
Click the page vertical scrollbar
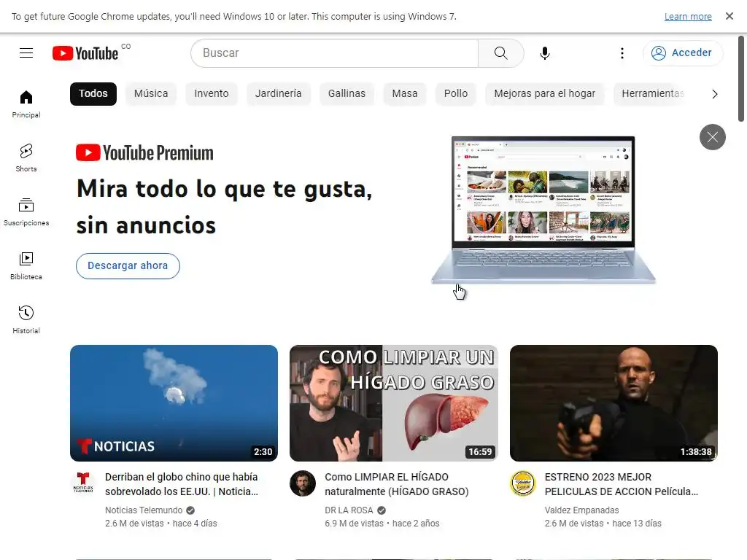pyautogui.click(x=741, y=79)
